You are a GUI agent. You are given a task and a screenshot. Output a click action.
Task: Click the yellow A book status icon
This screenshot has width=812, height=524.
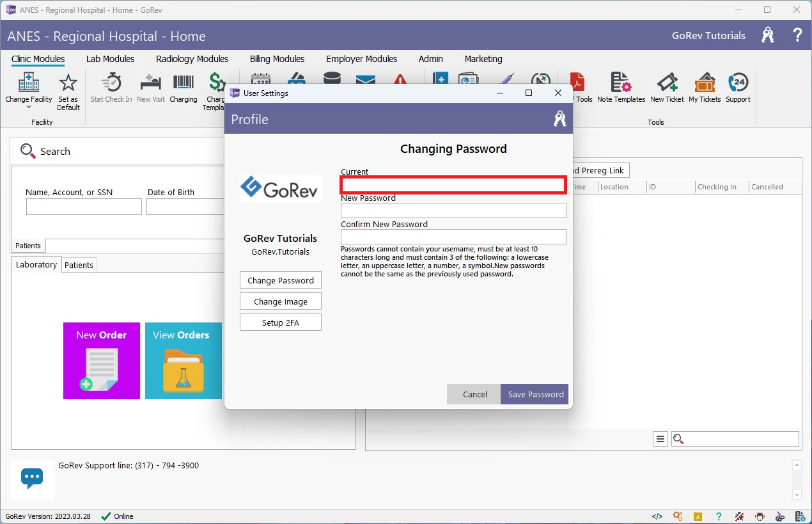point(698,516)
